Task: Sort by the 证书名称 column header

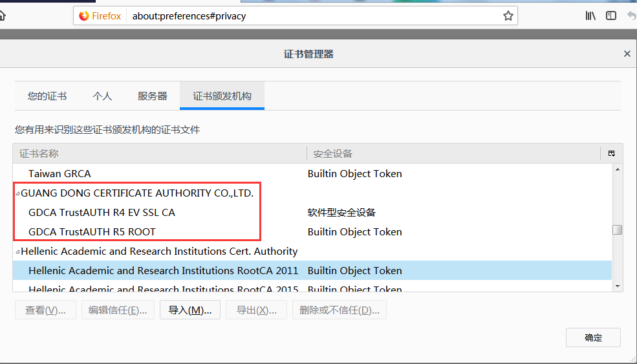Action: (x=160, y=154)
